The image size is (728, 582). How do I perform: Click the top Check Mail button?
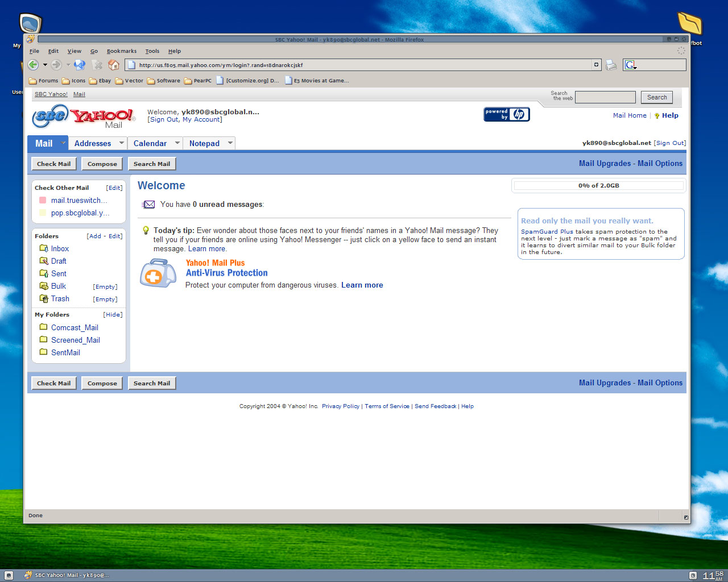[x=54, y=164]
